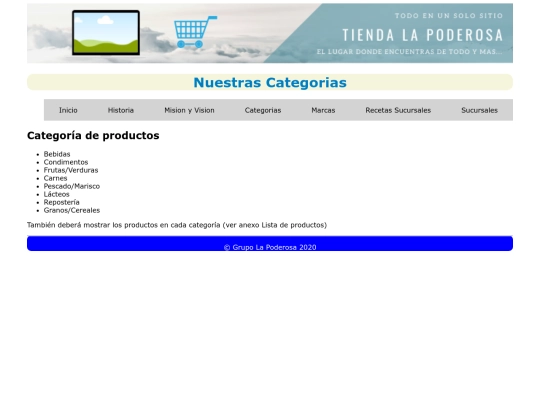Select the Bebidas list item

coord(57,154)
